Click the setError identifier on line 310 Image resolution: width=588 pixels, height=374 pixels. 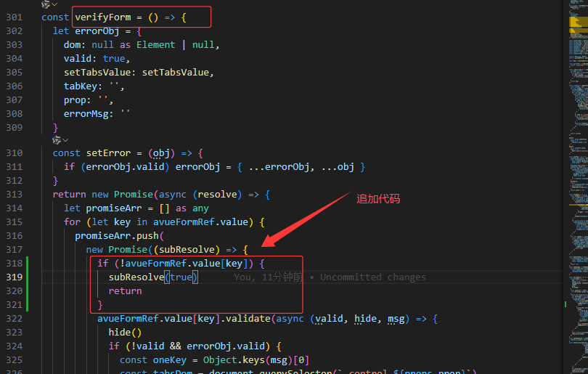(110, 153)
